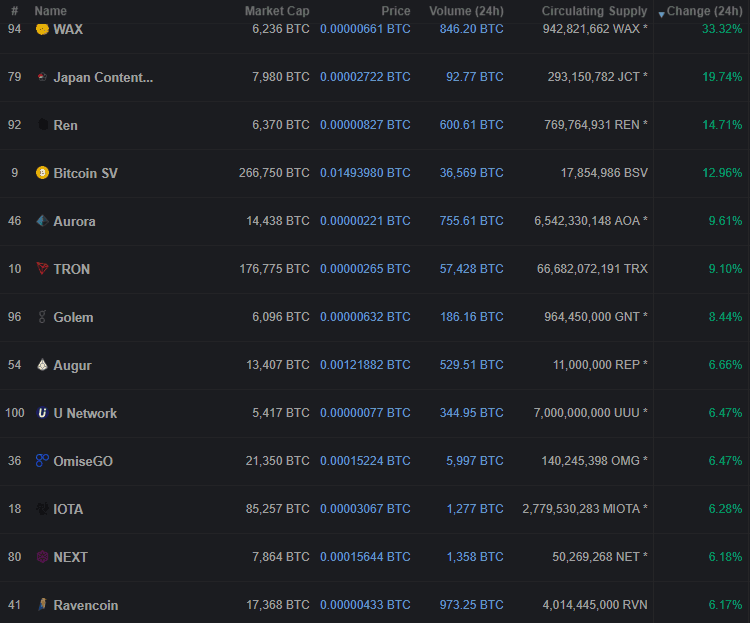Click TRON price 0.00000265 BTC
This screenshot has width=750, height=623.
365,268
